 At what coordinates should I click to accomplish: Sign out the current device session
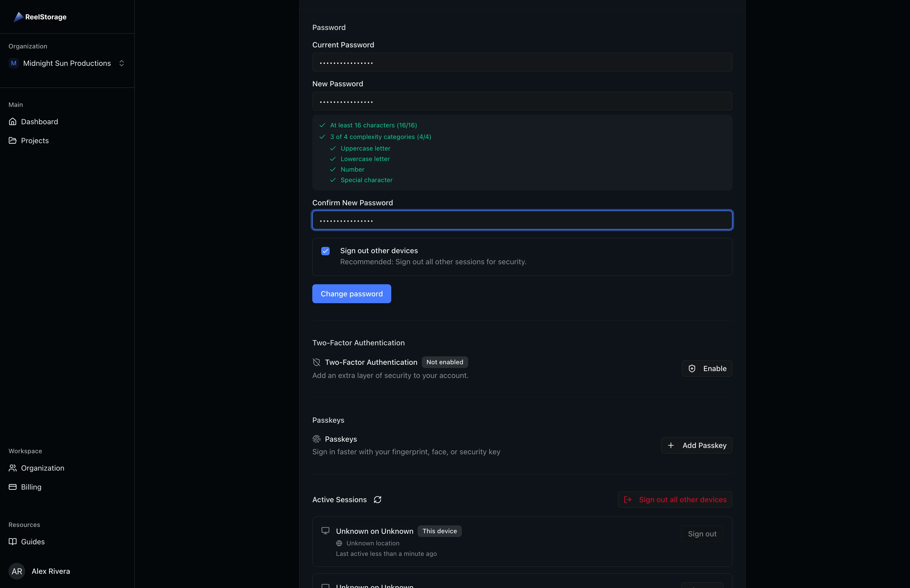[702, 534]
